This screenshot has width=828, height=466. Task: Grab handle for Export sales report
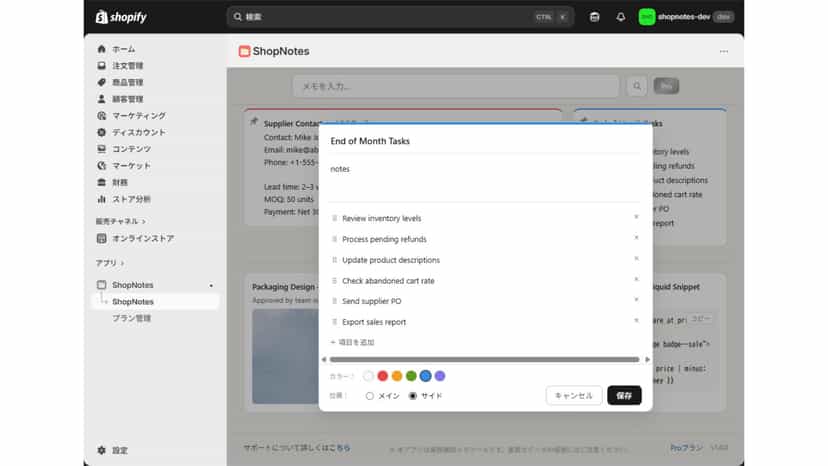pyautogui.click(x=334, y=322)
